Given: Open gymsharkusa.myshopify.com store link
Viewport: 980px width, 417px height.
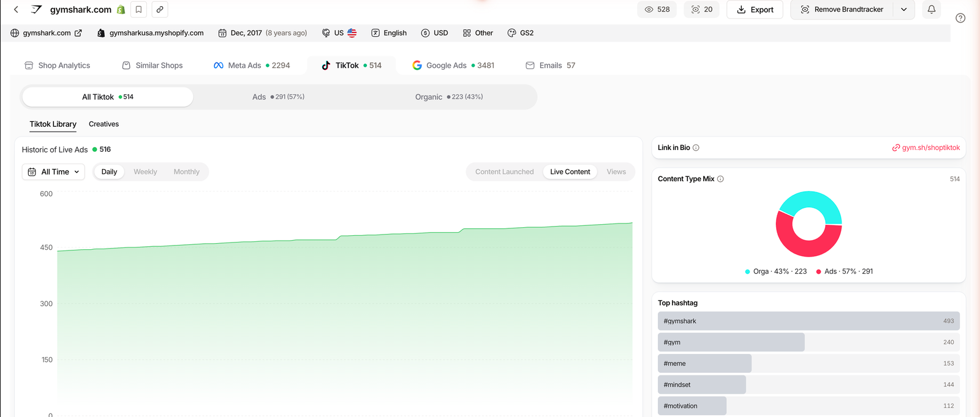Looking at the screenshot, I should (150, 33).
